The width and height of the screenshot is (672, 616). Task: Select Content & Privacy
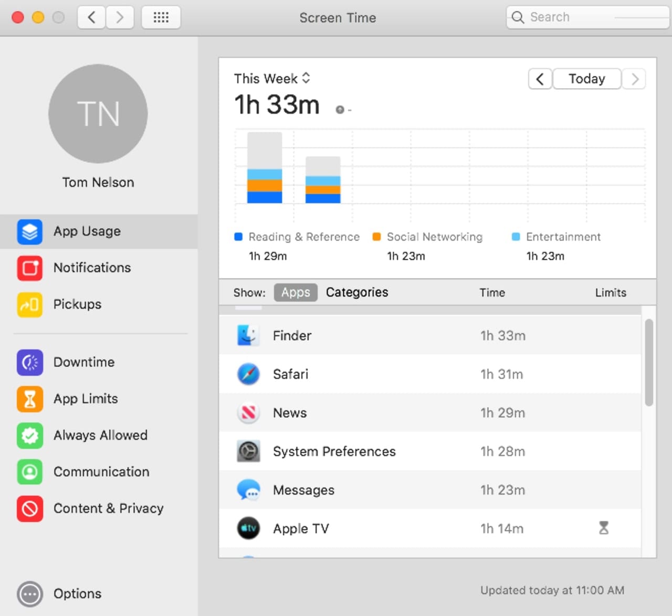pos(108,508)
